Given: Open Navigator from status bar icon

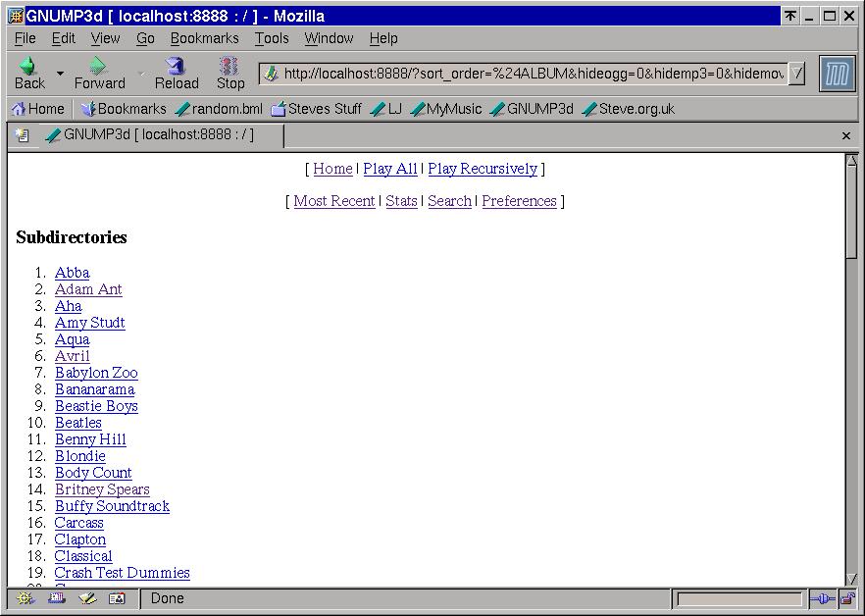Looking at the screenshot, I should 25,598.
